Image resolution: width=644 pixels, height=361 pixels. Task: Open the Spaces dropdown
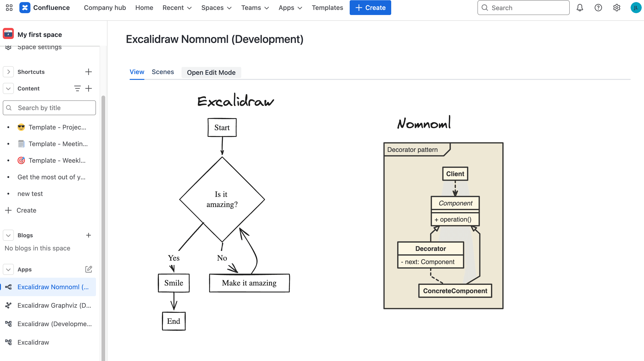(217, 8)
